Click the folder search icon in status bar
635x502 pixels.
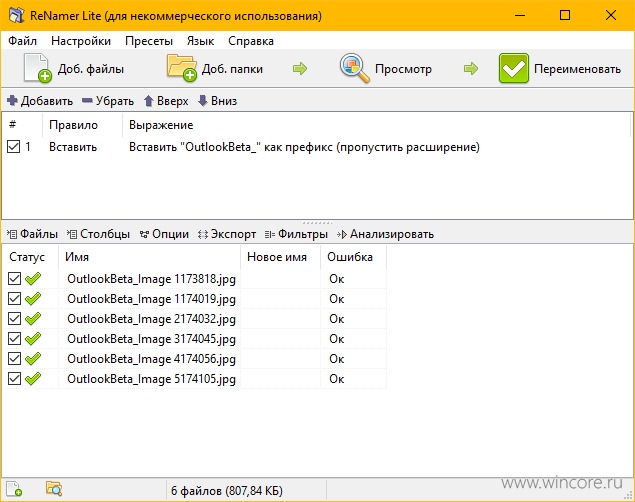point(53,489)
